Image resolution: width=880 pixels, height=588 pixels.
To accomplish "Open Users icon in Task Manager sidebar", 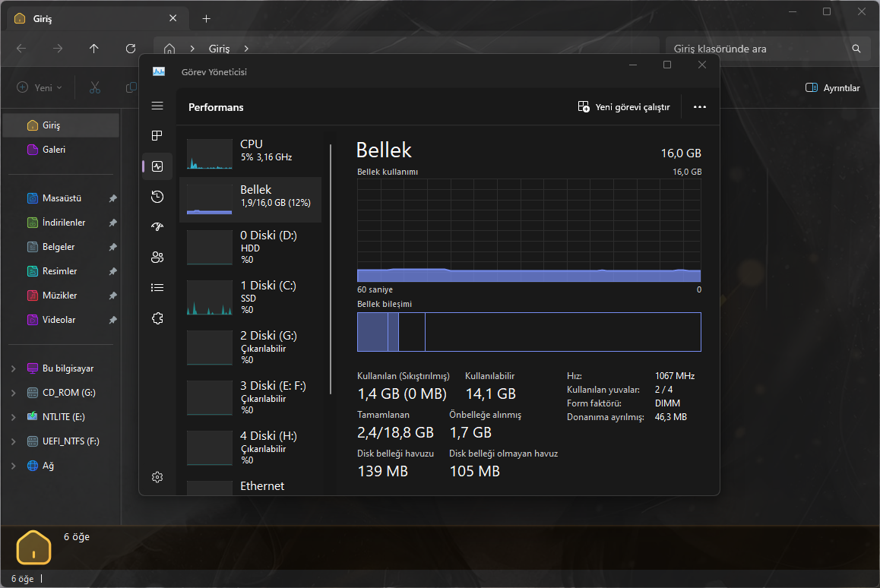I will [x=157, y=257].
